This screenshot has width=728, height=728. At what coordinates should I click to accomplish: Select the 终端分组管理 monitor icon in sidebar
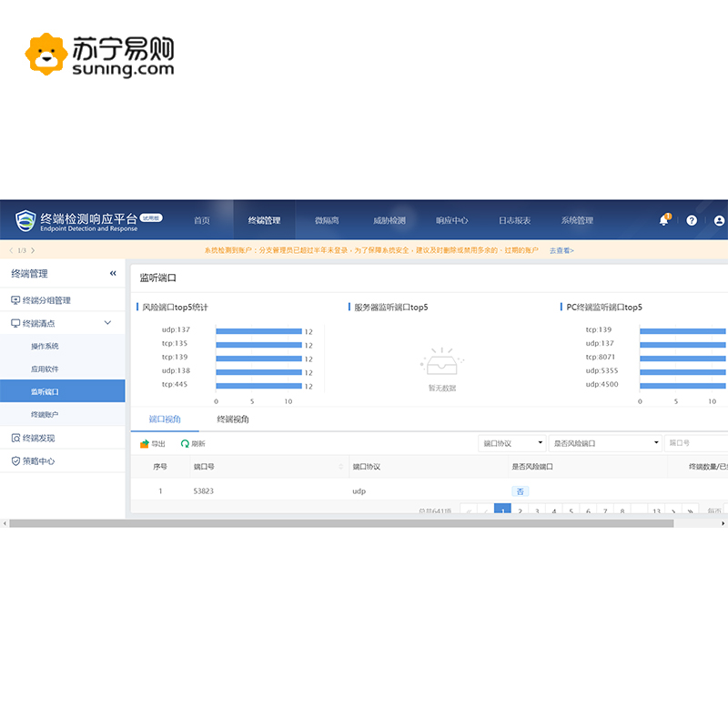15,299
